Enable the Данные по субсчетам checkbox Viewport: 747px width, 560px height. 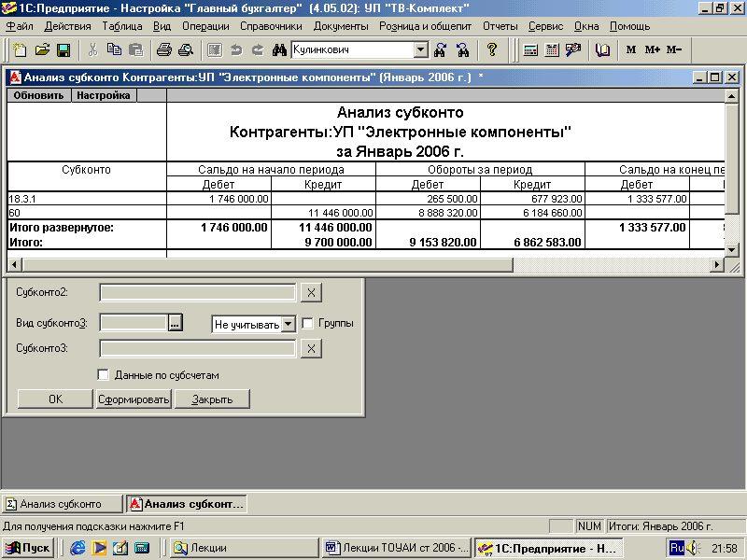click(x=103, y=375)
